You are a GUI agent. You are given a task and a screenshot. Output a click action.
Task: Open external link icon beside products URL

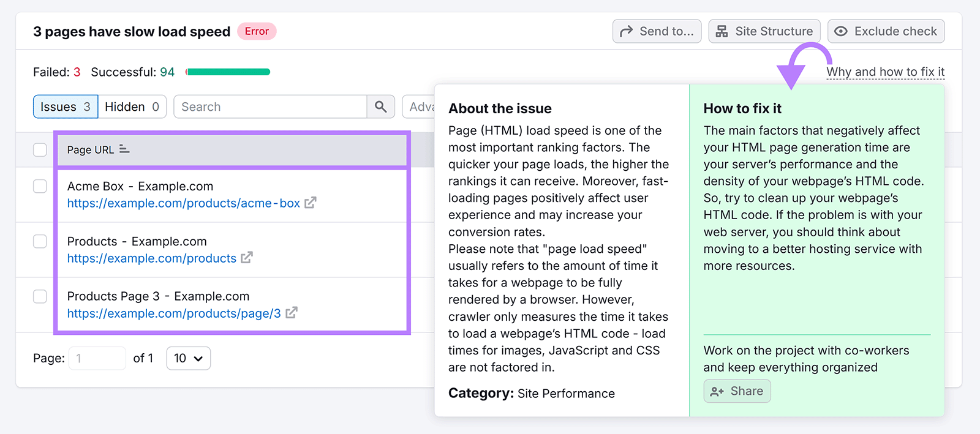click(x=246, y=258)
